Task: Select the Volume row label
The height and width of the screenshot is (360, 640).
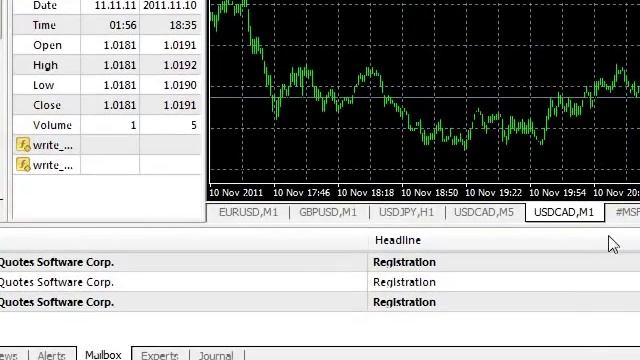Action: coord(52,125)
